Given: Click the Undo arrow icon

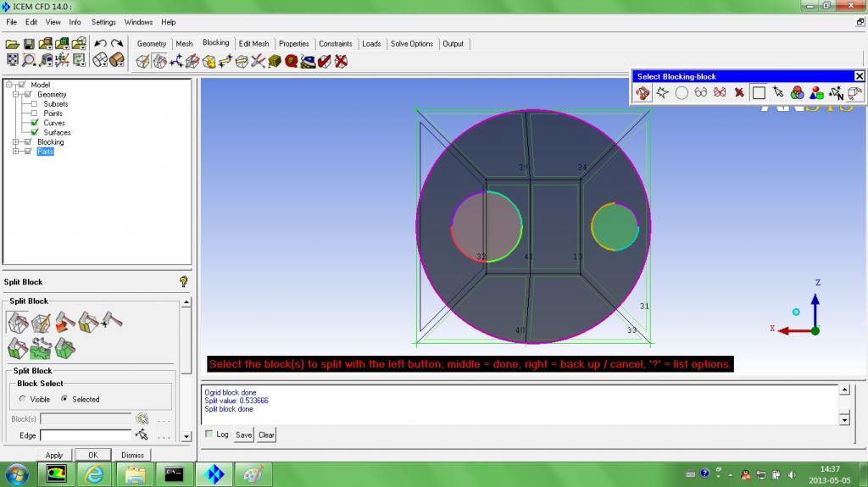Looking at the screenshot, I should coord(99,44).
